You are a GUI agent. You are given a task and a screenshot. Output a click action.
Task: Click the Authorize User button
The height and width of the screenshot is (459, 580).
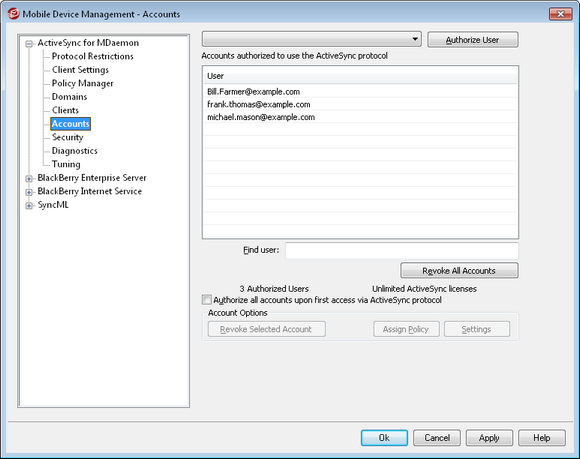tap(473, 40)
